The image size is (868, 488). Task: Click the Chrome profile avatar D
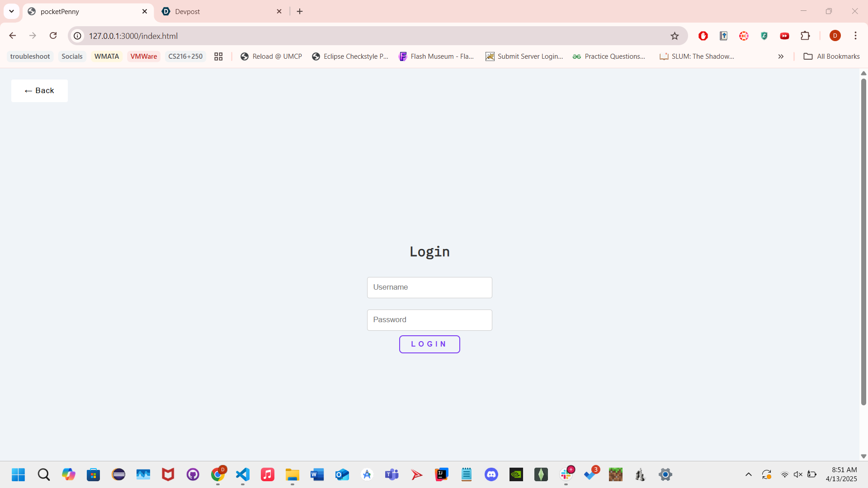pyautogui.click(x=835, y=36)
